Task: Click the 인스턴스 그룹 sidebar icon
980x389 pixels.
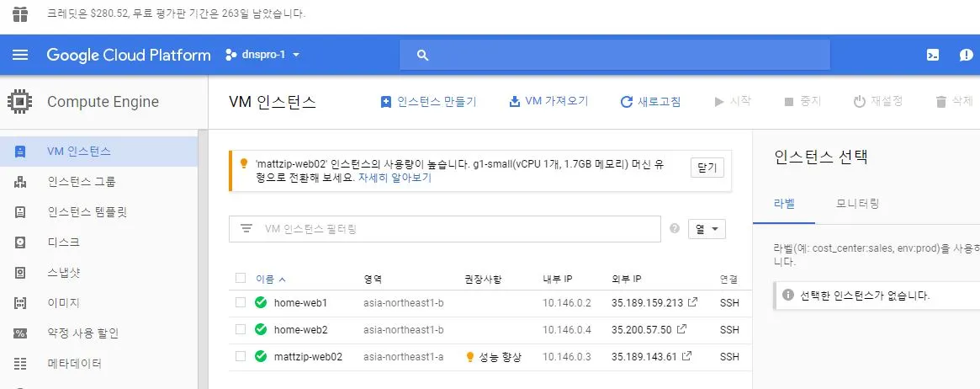Action: click(x=20, y=182)
